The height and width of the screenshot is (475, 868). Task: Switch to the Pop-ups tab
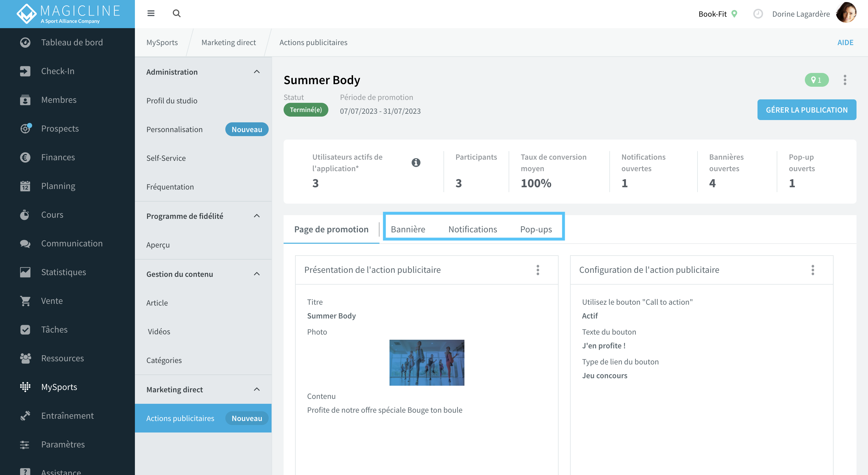tap(536, 229)
